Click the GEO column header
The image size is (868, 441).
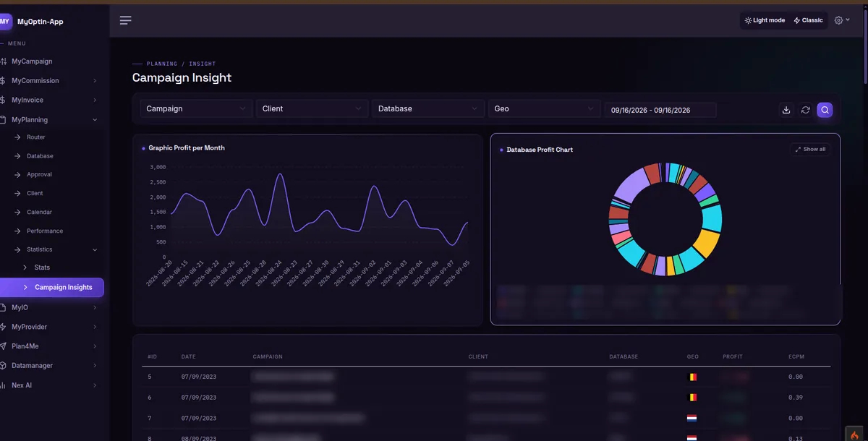693,357
